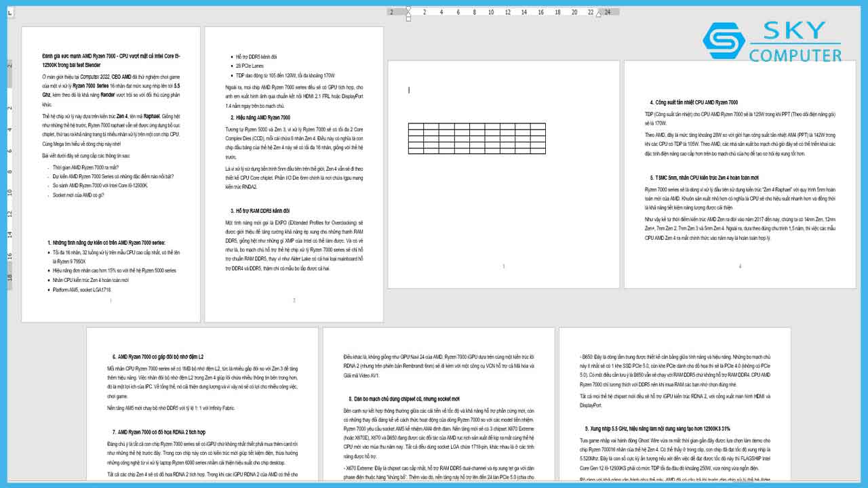Click bullet 'So sánh AMD Ryzen 7000 với Intel Core i9-12900K.'
The height and width of the screenshot is (488, 868).
pyautogui.click(x=100, y=185)
